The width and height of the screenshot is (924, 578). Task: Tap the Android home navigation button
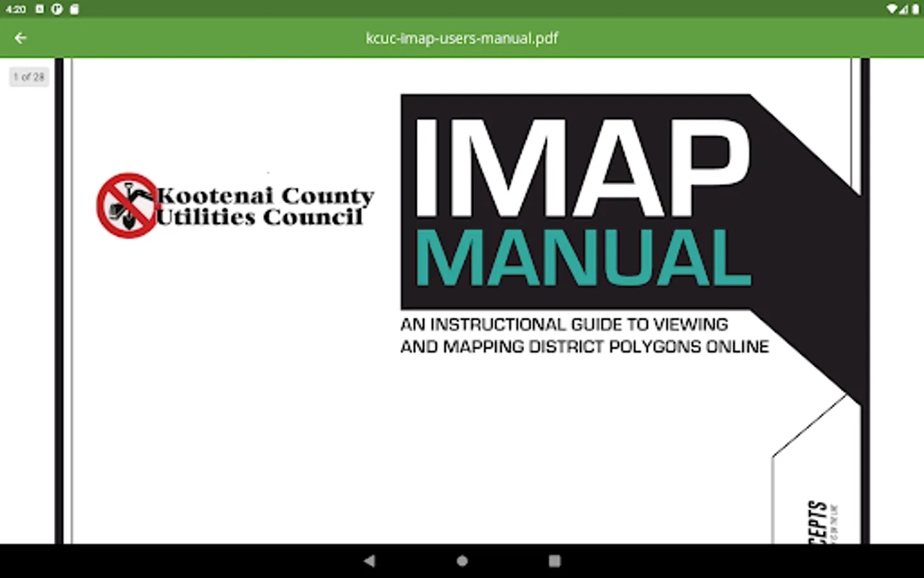coord(462,561)
